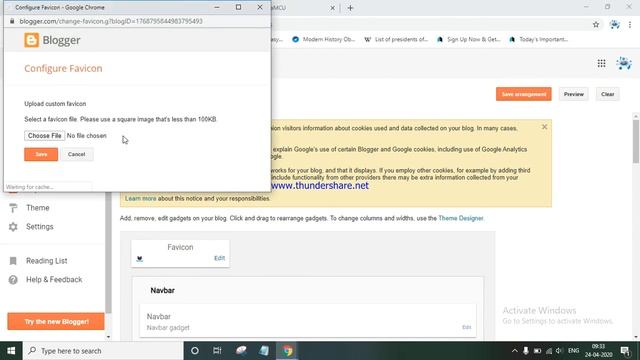
Task: Open the Google apps grid
Action: [x=601, y=63]
